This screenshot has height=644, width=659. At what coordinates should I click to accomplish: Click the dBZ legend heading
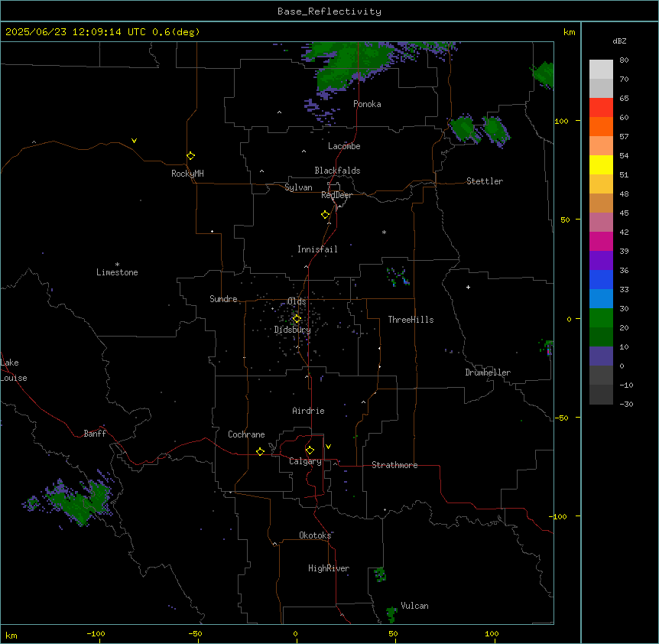[619, 41]
